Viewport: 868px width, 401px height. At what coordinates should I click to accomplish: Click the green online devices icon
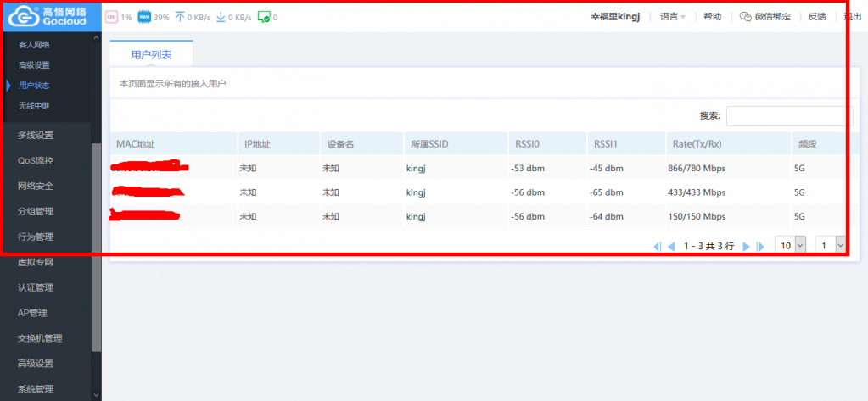pyautogui.click(x=263, y=17)
